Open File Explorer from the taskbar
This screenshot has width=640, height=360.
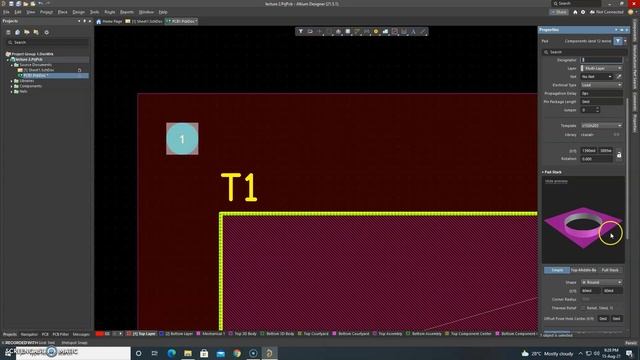pos(188,353)
